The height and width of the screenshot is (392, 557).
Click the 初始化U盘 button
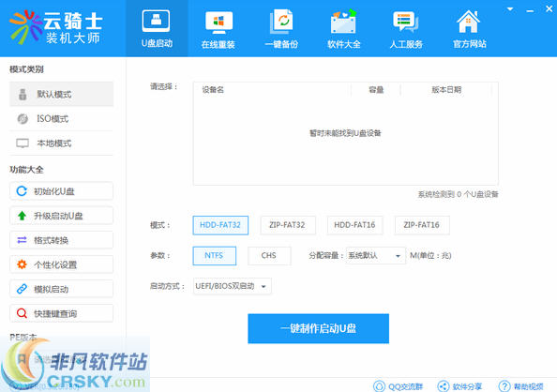[61, 191]
